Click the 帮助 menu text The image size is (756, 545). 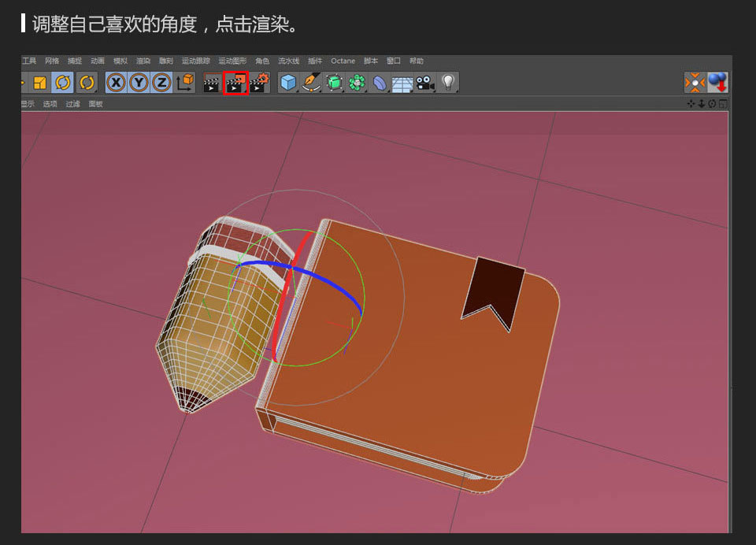pos(416,61)
